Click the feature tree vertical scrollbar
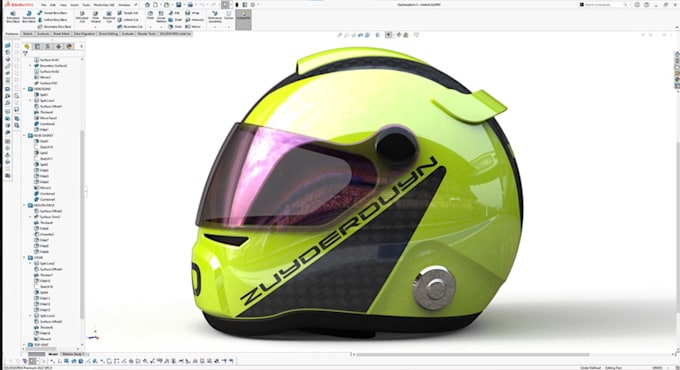Image resolution: width=680 pixels, height=370 pixels. [82, 225]
